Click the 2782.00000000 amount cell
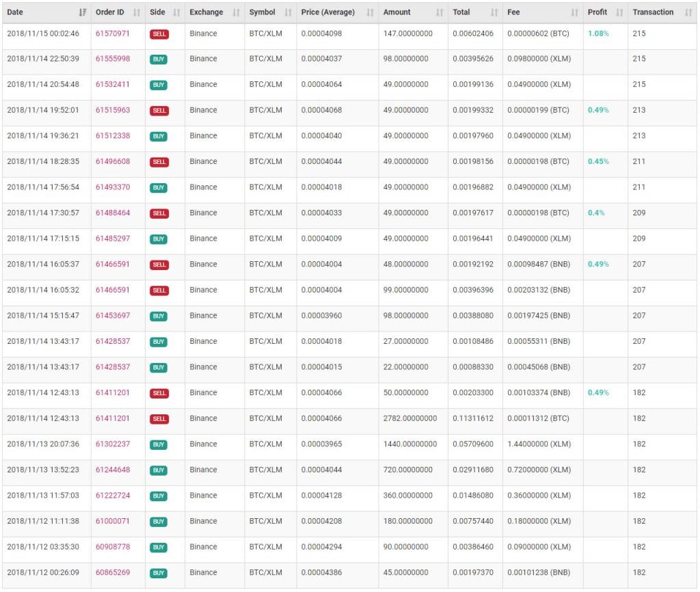The width and height of the screenshot is (700, 592). tap(410, 418)
